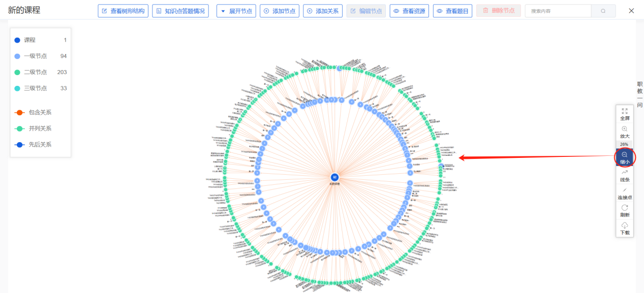Viewport: 644px width, 293px height.
Task: Download the graph via 下载 icon
Action: [x=625, y=225]
